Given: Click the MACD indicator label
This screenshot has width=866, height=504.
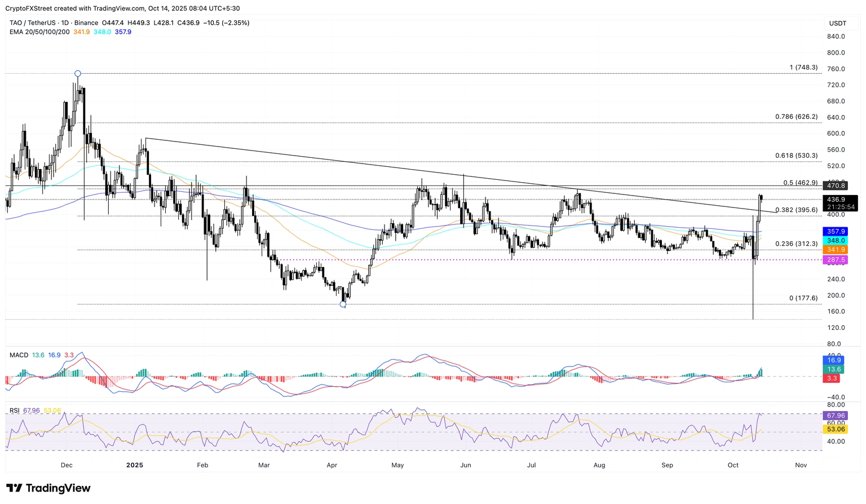Looking at the screenshot, I should click(x=19, y=355).
